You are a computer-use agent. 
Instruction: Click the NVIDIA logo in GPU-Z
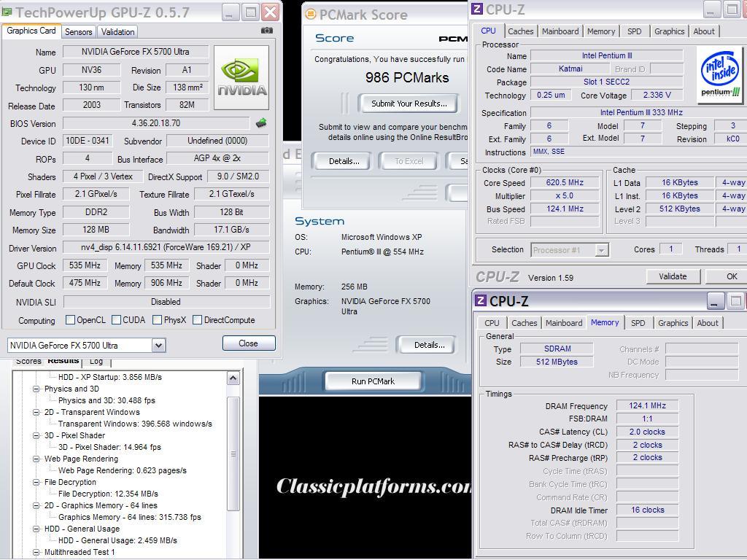pyautogui.click(x=241, y=77)
